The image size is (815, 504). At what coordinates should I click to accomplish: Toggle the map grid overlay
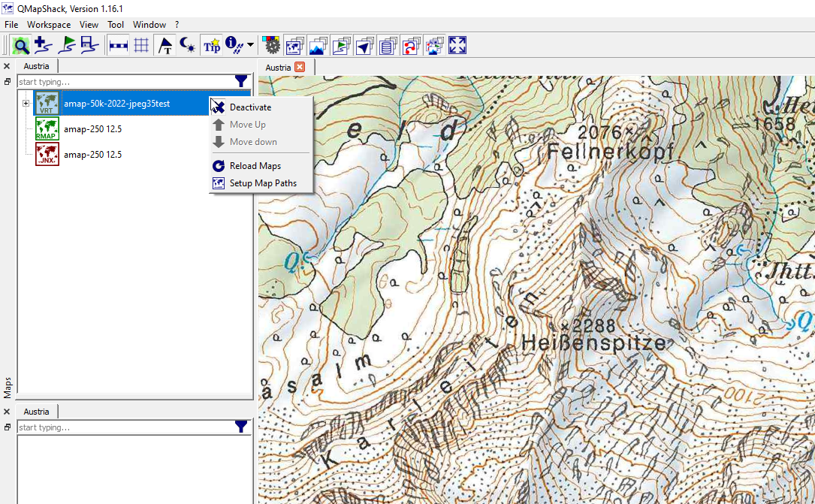[x=140, y=46]
